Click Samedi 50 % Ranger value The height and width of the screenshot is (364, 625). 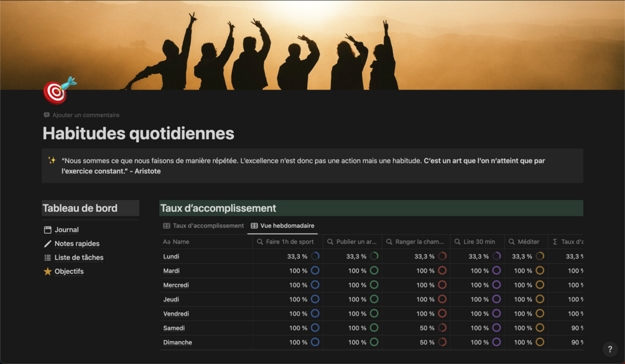coord(427,328)
